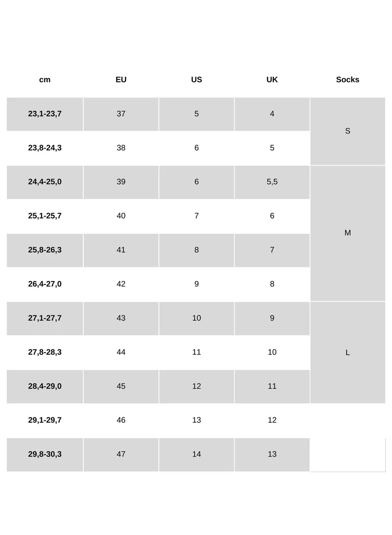392x535 pixels.
Task: Click the 27,8-28,3 cm range cell
Action: point(45,352)
